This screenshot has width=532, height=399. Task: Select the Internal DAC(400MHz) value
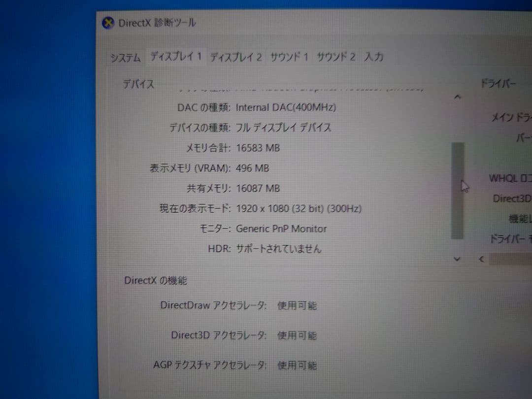(x=286, y=107)
